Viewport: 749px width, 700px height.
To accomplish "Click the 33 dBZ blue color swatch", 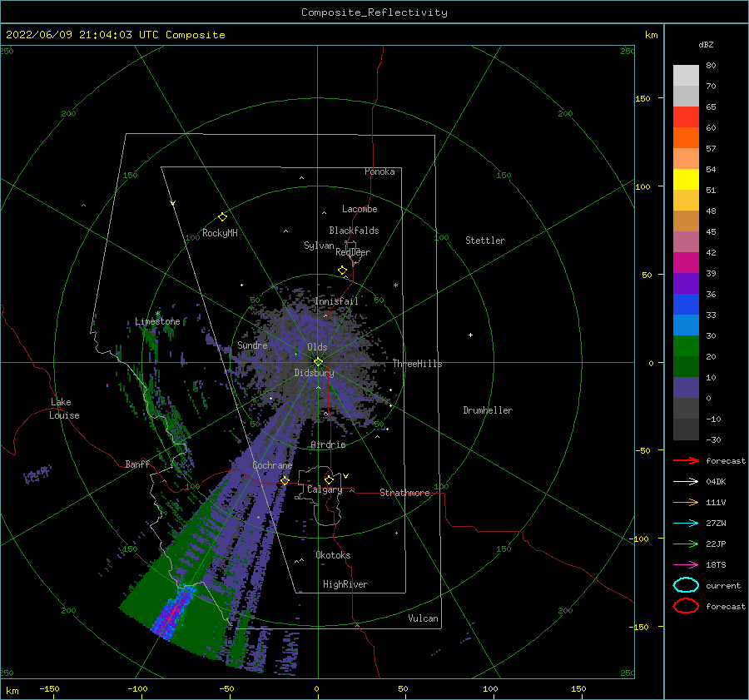I will pyautogui.click(x=686, y=325).
